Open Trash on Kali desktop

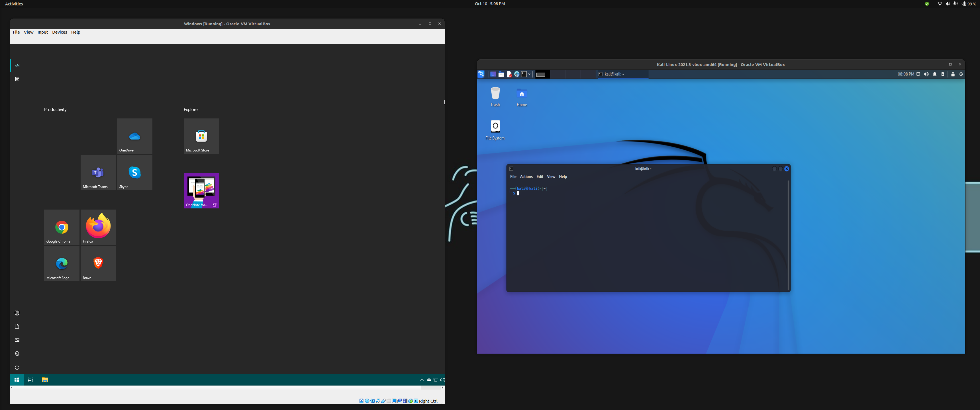pyautogui.click(x=495, y=97)
